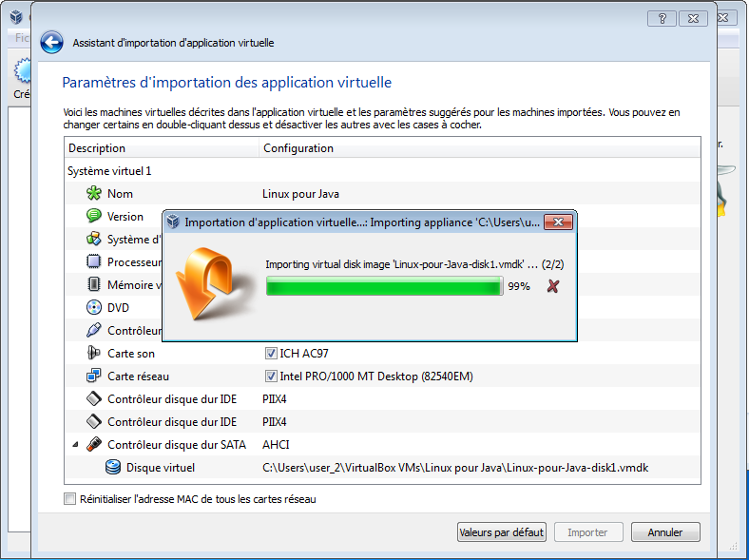
Task: Click the Annuler button
Action: (665, 531)
